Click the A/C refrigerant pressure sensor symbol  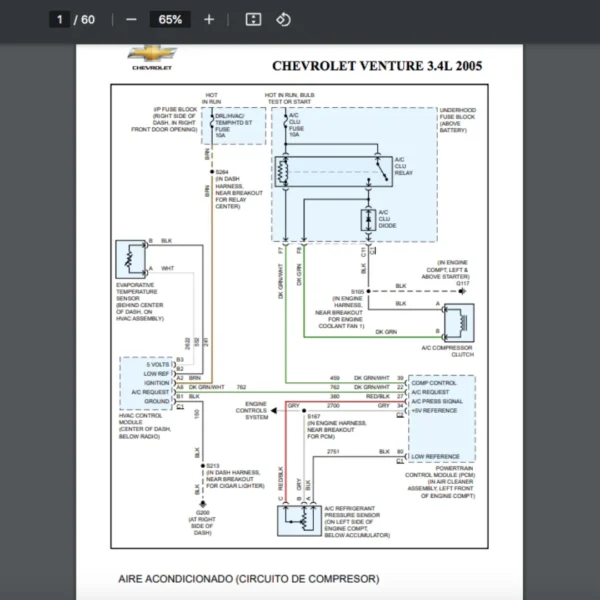pyautogui.click(x=294, y=519)
